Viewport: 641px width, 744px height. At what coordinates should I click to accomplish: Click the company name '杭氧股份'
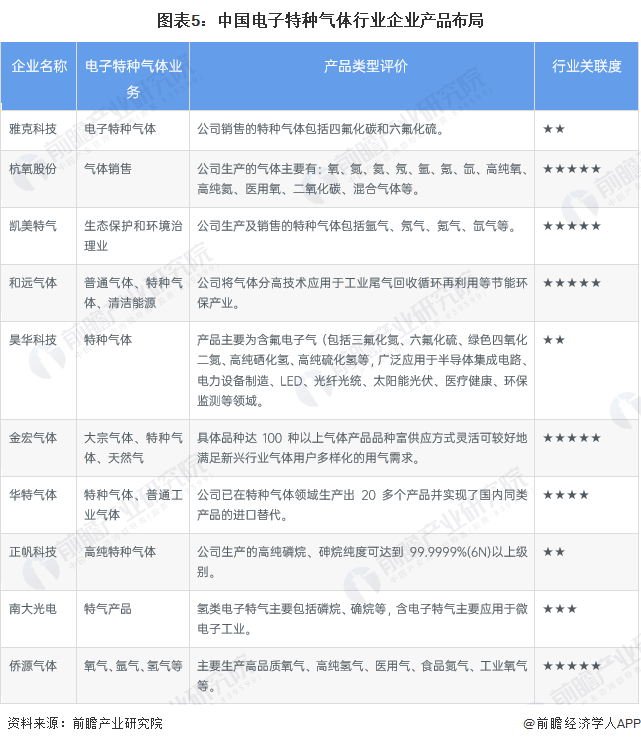tap(33, 168)
